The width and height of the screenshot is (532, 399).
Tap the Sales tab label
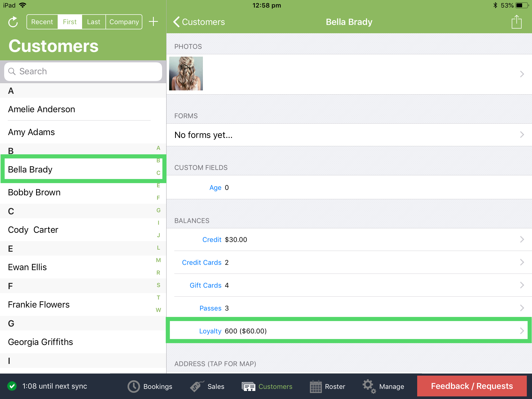click(x=216, y=387)
